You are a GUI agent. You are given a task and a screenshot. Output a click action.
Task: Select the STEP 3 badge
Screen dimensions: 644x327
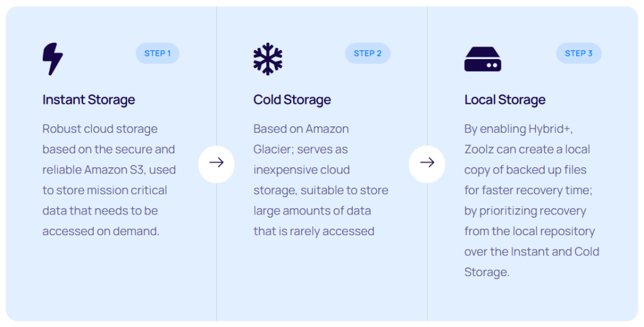tap(579, 53)
